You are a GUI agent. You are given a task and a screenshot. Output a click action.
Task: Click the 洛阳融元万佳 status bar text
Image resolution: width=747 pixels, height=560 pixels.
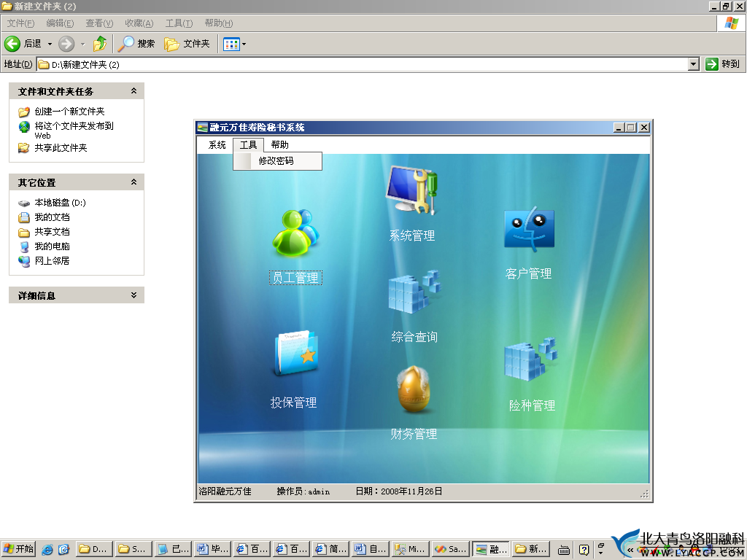pos(225,491)
